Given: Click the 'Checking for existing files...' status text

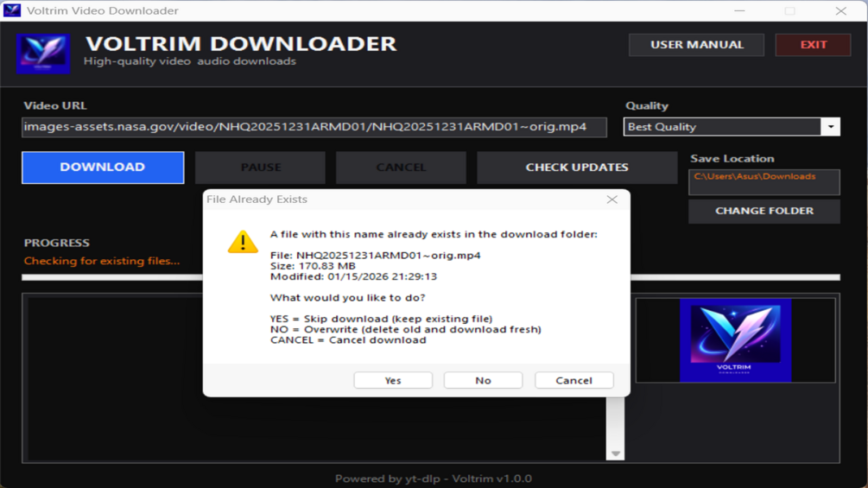Looking at the screenshot, I should pyautogui.click(x=102, y=261).
